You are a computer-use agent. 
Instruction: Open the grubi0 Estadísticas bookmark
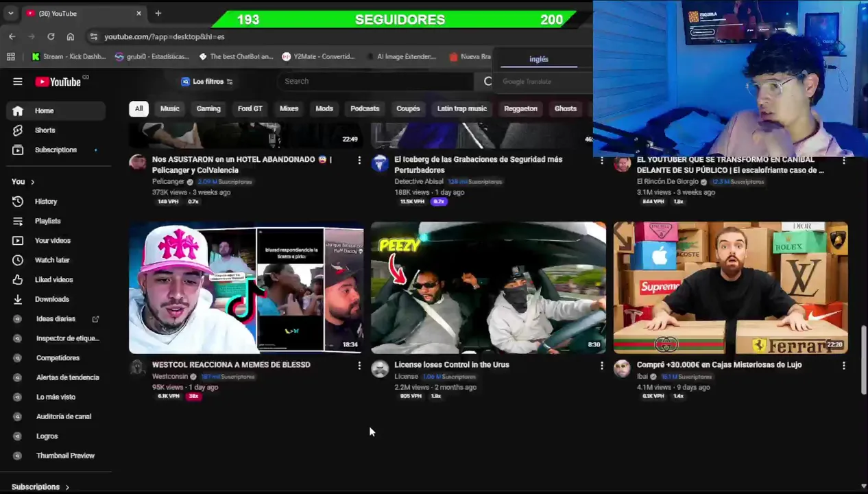[x=152, y=56]
